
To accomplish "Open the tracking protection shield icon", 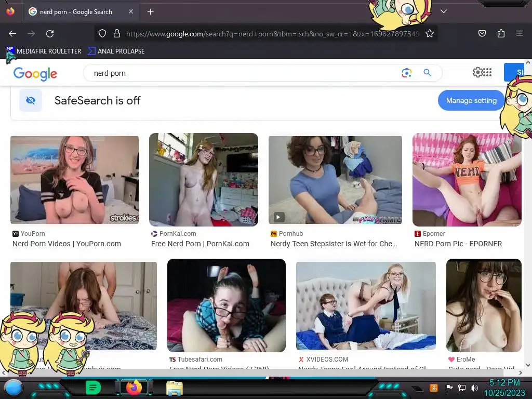I will [x=102, y=33].
